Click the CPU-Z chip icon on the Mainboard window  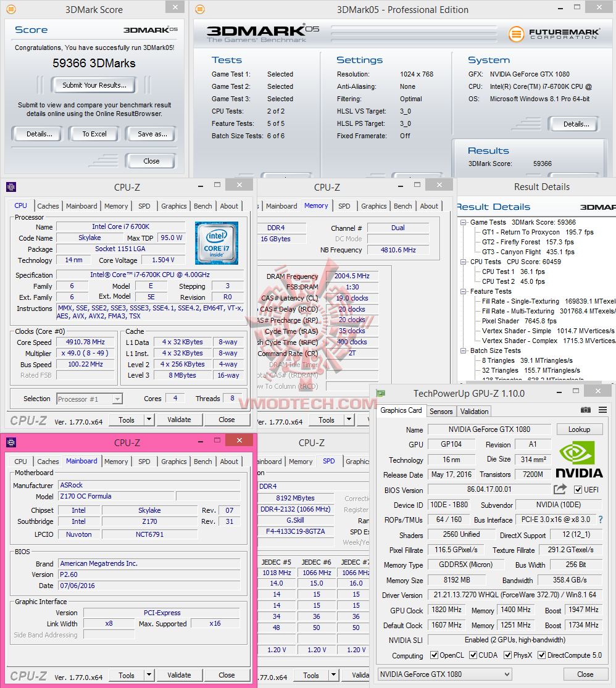[x=11, y=442]
